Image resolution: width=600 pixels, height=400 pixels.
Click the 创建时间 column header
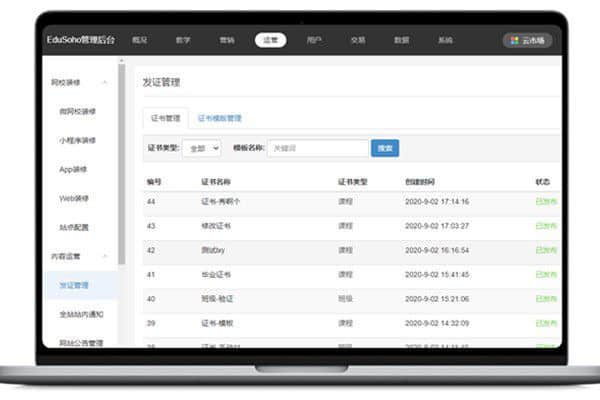point(420,182)
